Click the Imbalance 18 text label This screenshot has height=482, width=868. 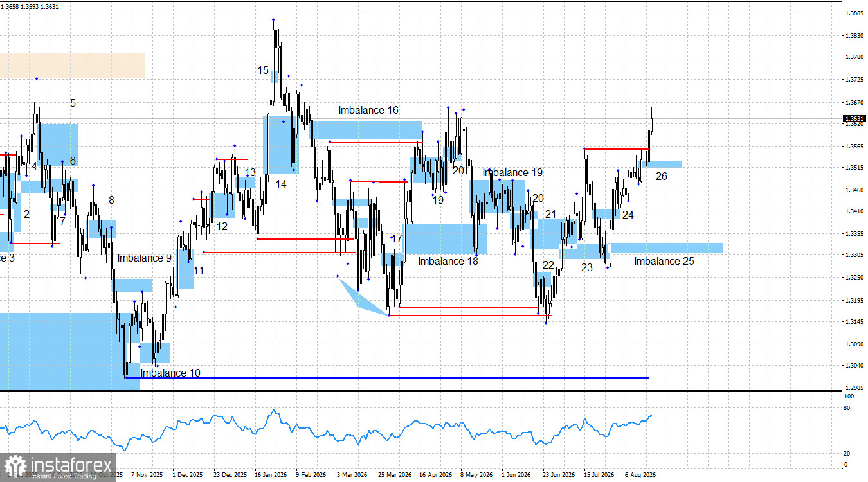point(448,261)
